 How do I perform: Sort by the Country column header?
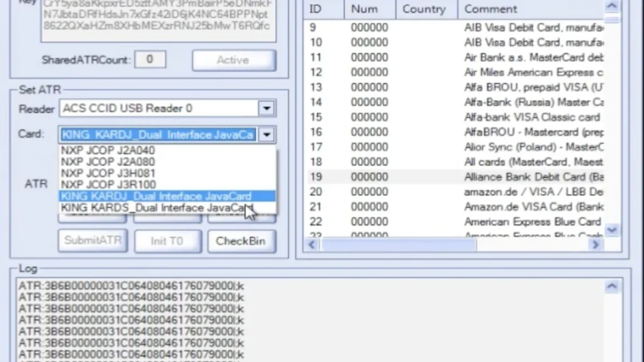(426, 9)
